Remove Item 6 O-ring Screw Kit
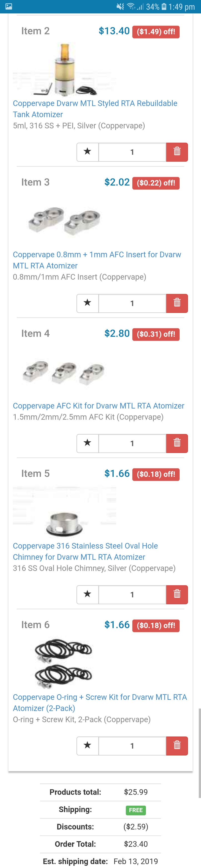Viewport: 201px width, 868px height. [177, 746]
